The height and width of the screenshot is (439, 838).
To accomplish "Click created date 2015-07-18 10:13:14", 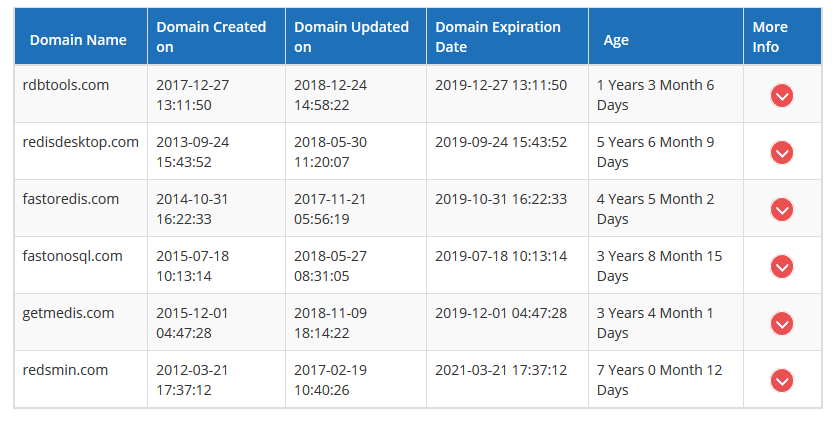I will (192, 266).
